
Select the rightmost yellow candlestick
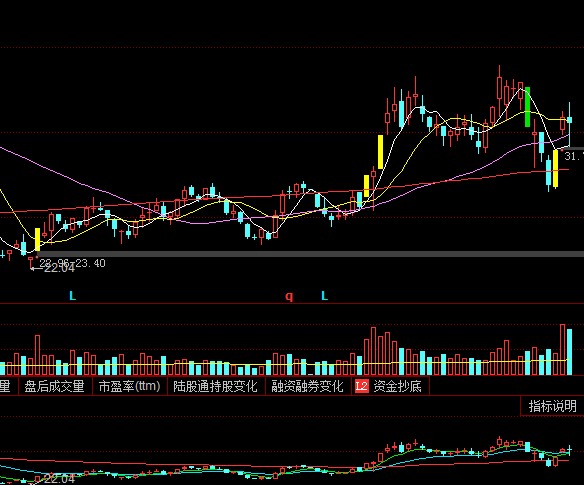[x=556, y=169]
